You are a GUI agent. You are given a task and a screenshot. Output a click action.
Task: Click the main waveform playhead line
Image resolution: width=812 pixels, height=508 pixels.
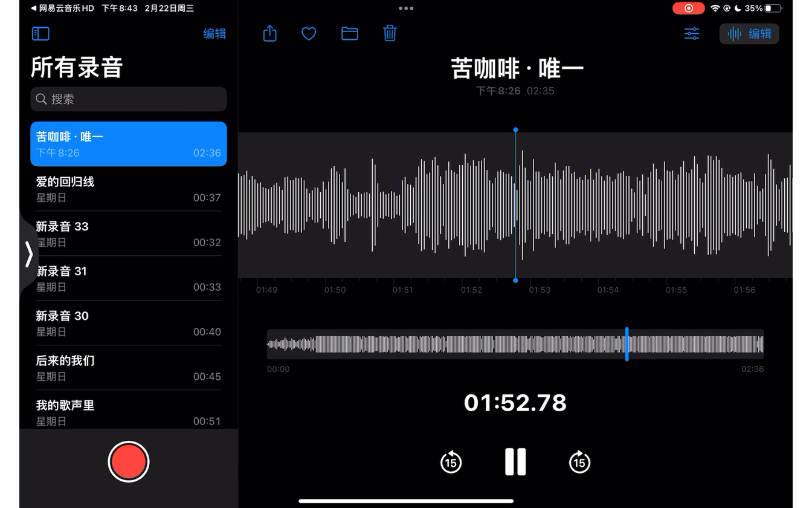point(515,206)
